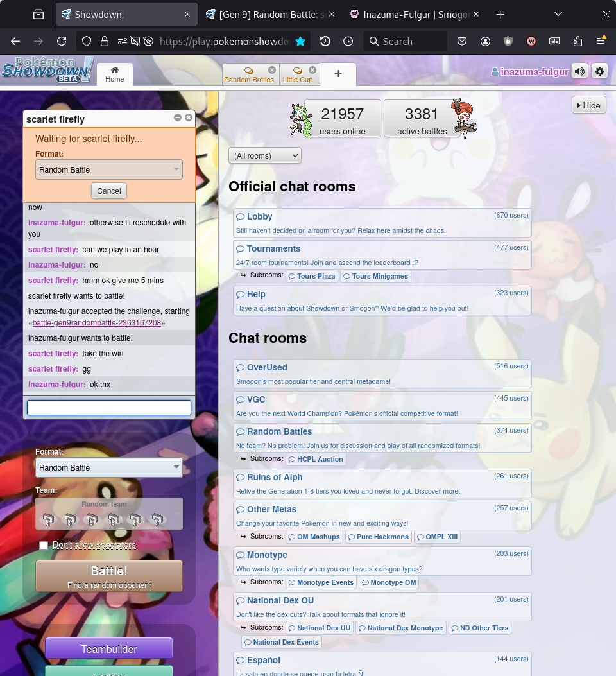616x676 pixels.
Task: Minimize the scarlet firefly chat popup
Action: 178,117
